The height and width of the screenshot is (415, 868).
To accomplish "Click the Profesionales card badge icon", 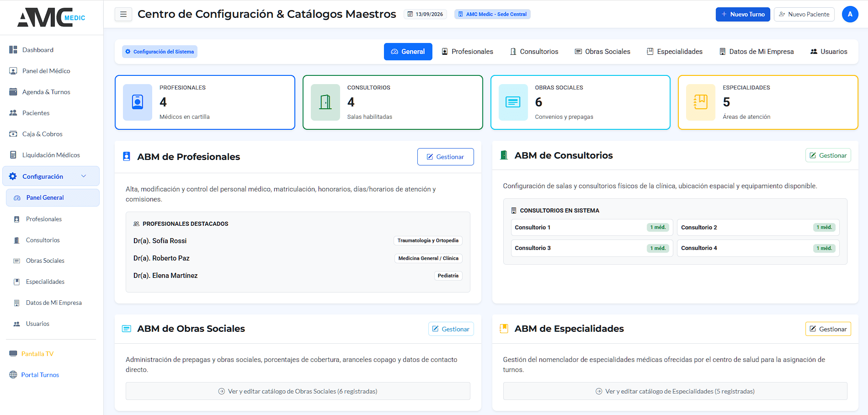I will 138,102.
